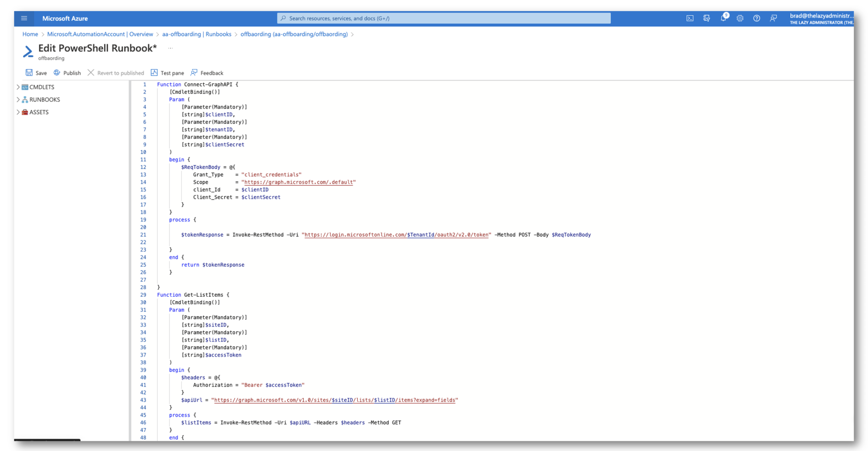868x451 pixels.
Task: Select the RUNBOOKS tree label
Action: point(45,100)
